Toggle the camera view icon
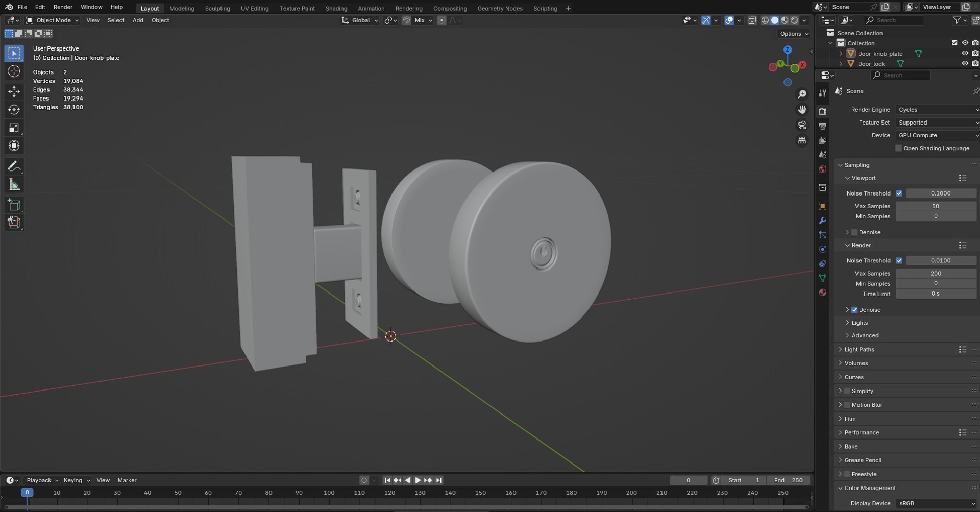 tap(802, 125)
